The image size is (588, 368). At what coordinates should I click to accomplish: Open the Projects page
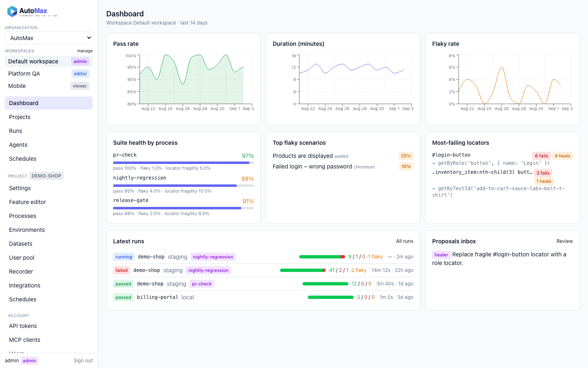(x=49, y=117)
